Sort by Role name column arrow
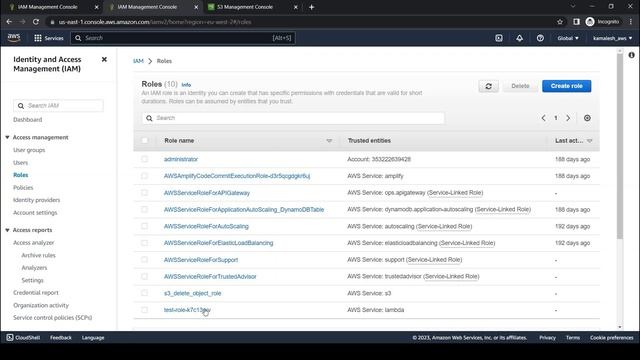The height and width of the screenshot is (360, 640). [329, 141]
